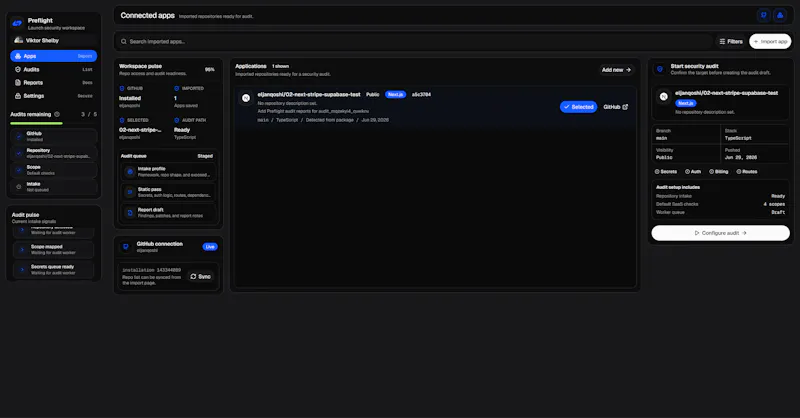Click the Next.js logo of the application row
Viewport: 800px width, 418px height.
pos(246,98)
